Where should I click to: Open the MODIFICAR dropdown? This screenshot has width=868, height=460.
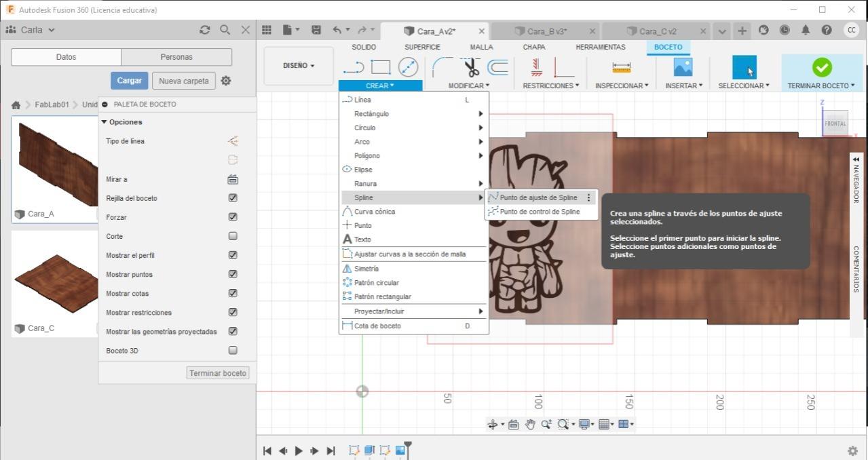click(469, 85)
